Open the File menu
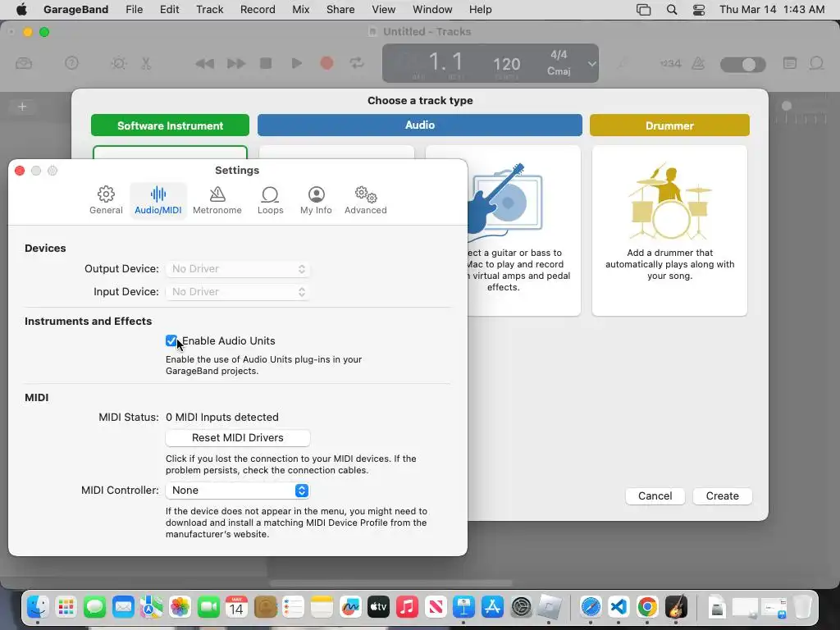 (134, 10)
